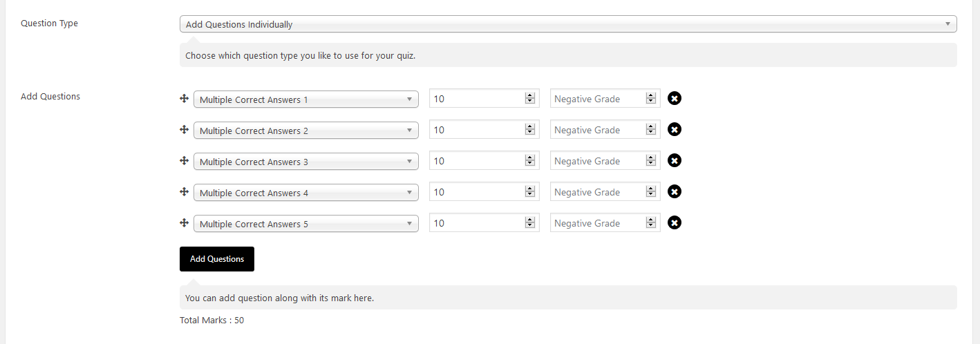Click Negative Grade field for question 2
The height and width of the screenshot is (344, 980).
point(598,130)
